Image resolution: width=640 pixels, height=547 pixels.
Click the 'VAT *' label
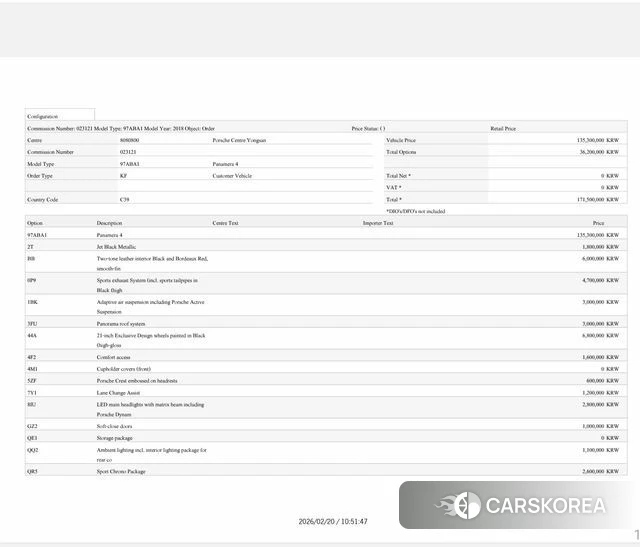pos(393,188)
